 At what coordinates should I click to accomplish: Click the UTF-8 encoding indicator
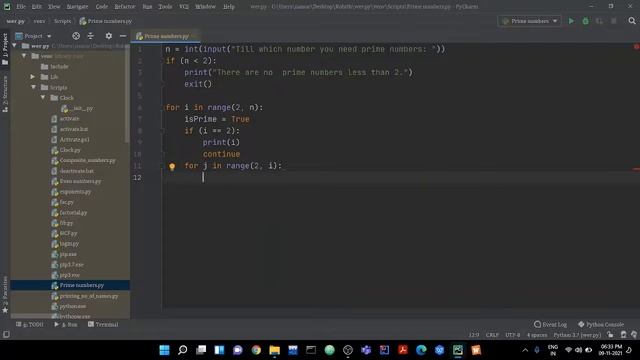click(x=512, y=335)
